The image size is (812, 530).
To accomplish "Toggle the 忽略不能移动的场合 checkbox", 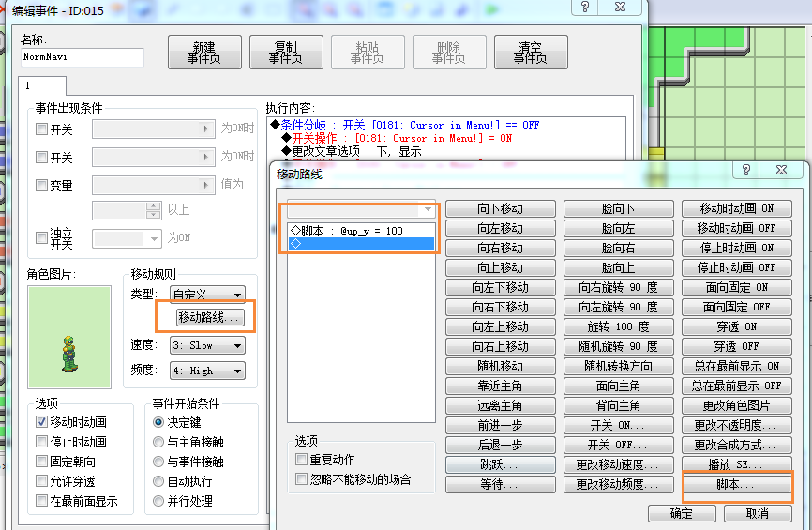I will point(301,479).
